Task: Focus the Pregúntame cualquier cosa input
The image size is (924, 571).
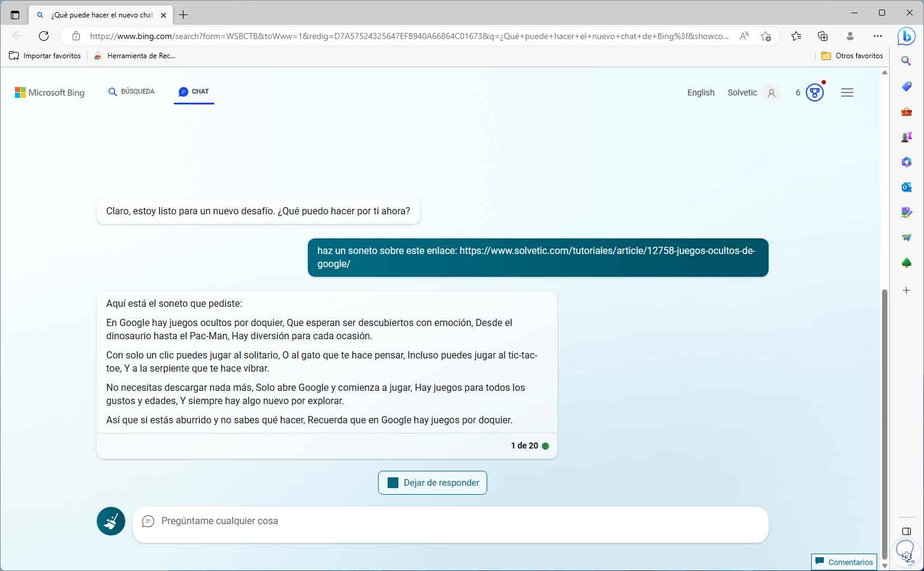Action: (450, 525)
